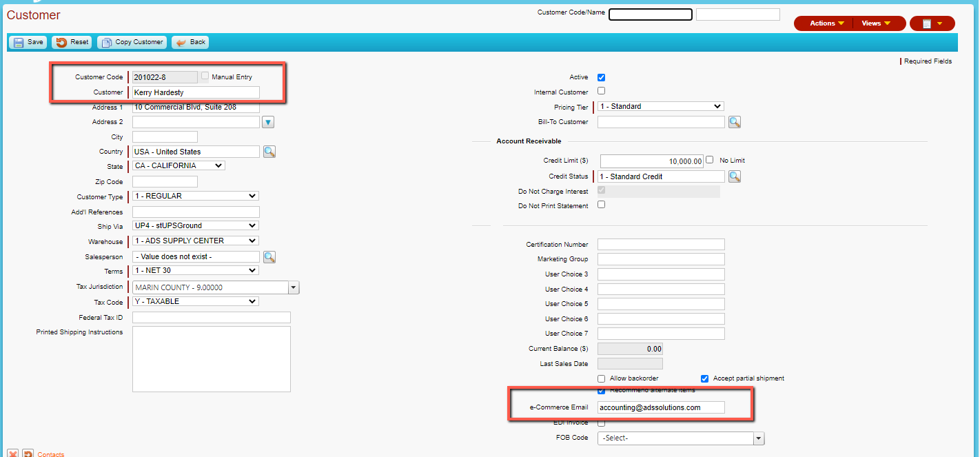Screen dimensions: 980x457
Task: Open Salesperson lookup magnifier icon
Action: click(x=269, y=257)
